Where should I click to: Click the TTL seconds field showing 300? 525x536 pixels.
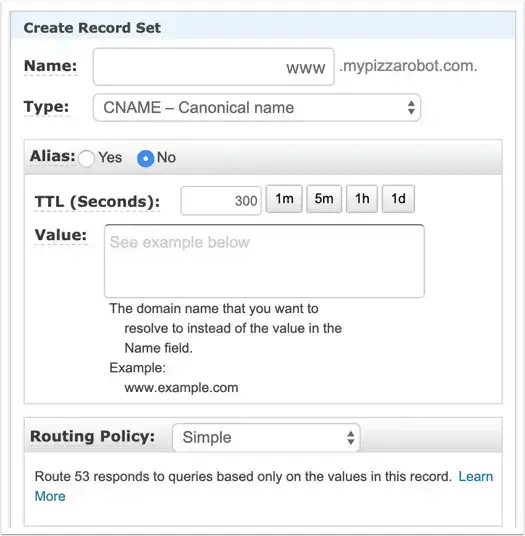coord(221,200)
